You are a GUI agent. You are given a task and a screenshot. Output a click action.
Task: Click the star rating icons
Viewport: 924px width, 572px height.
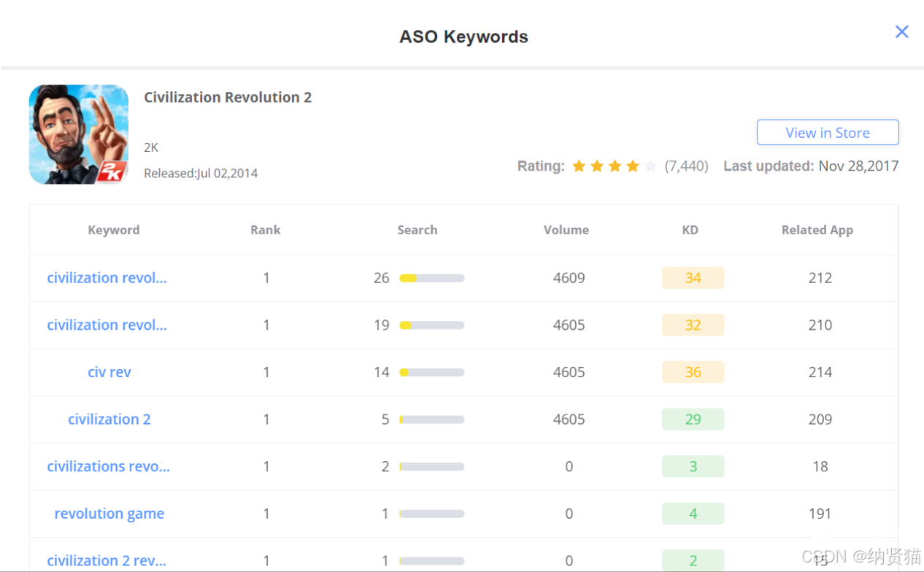click(615, 166)
